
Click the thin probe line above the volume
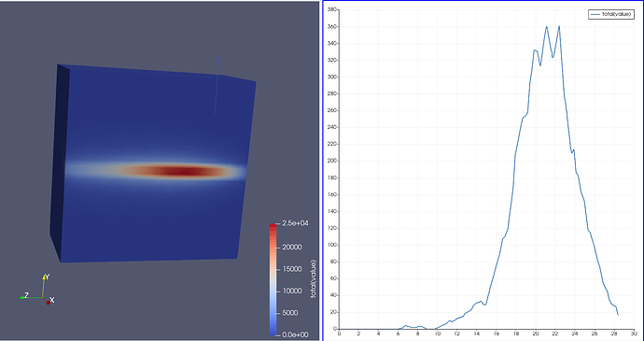(217, 84)
